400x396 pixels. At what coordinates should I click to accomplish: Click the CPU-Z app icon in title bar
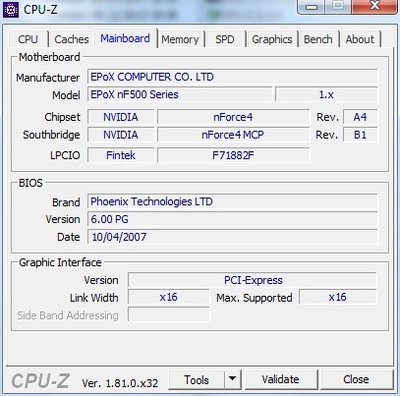coord(11,10)
